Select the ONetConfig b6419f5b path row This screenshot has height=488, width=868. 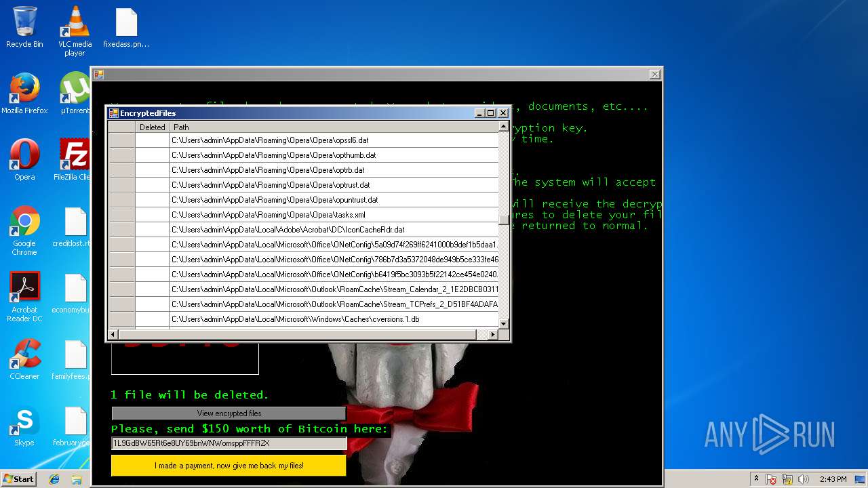[334, 274]
